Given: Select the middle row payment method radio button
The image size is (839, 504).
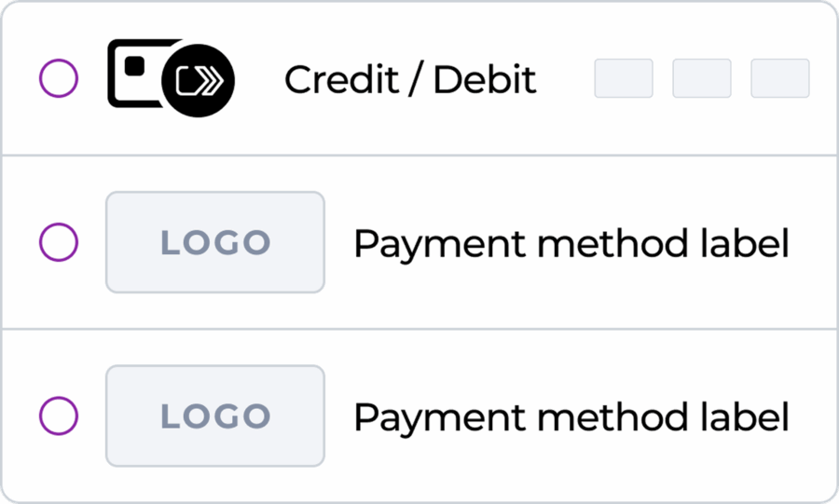Looking at the screenshot, I should (59, 242).
